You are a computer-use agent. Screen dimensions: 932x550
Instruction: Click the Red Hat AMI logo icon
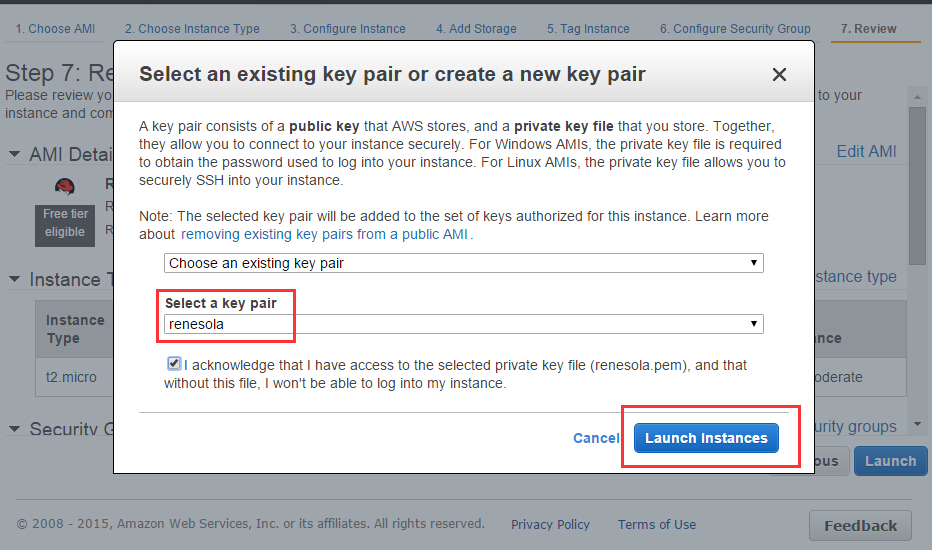[65, 187]
